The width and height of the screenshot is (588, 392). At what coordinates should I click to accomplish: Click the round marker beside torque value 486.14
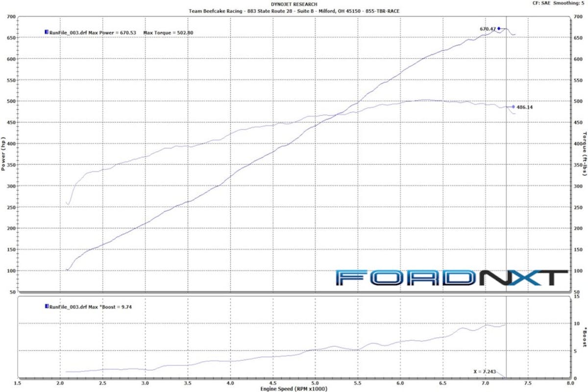pos(514,107)
